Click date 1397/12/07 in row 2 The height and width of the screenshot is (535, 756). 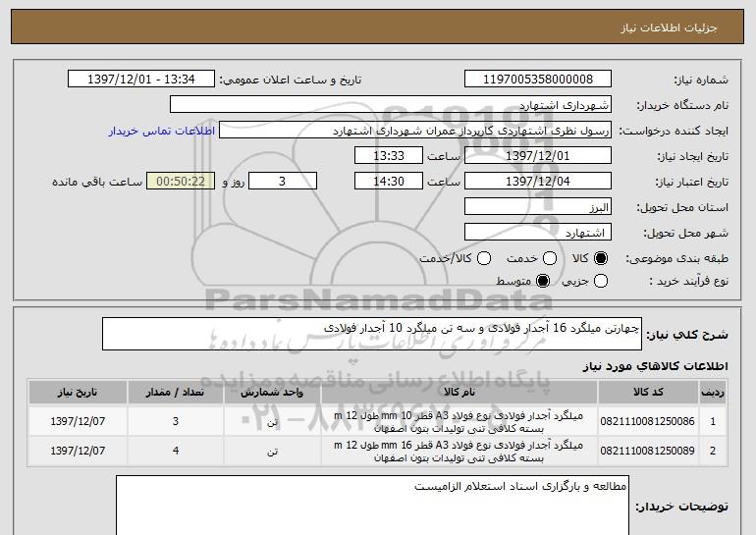click(x=78, y=451)
